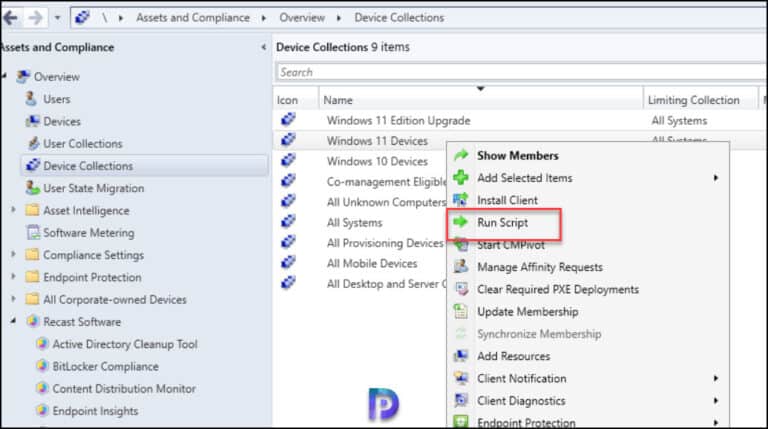This screenshot has width=768, height=429.
Task: Click the Assets and Compliance breadcrumb
Action: pos(192,18)
